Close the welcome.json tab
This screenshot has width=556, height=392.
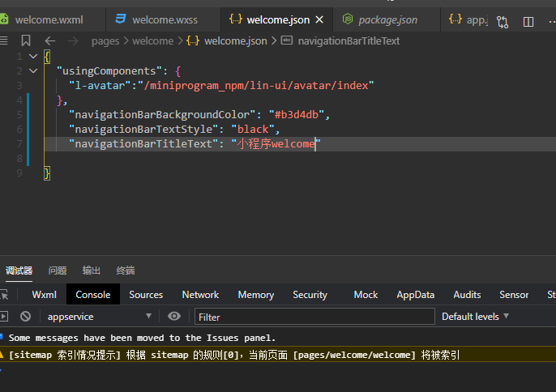[x=319, y=19]
